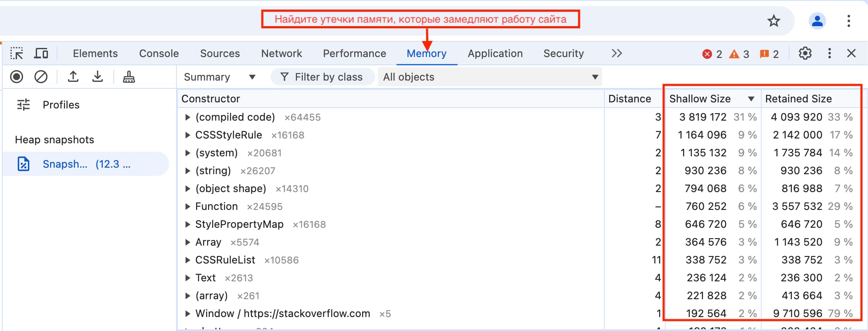Switch to the Performance tab

[x=354, y=53]
